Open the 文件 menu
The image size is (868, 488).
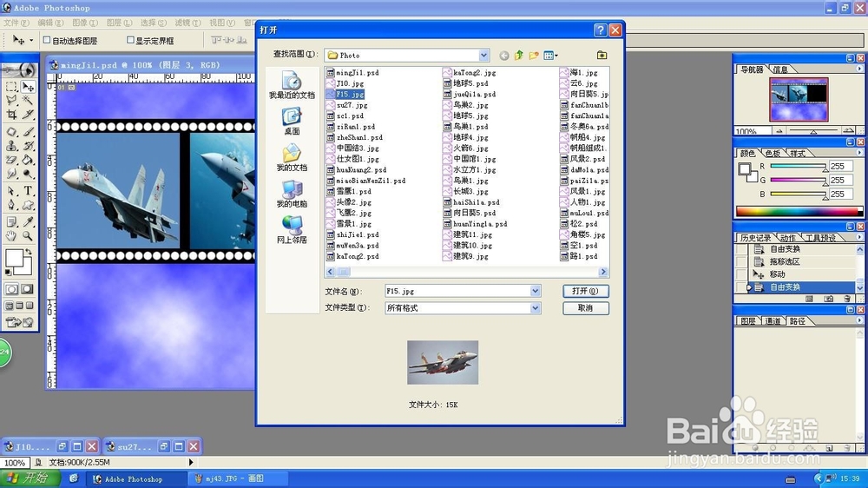click(16, 23)
